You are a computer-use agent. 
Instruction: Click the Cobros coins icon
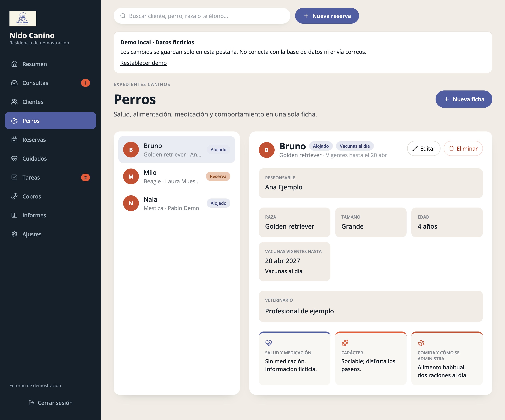(x=14, y=196)
